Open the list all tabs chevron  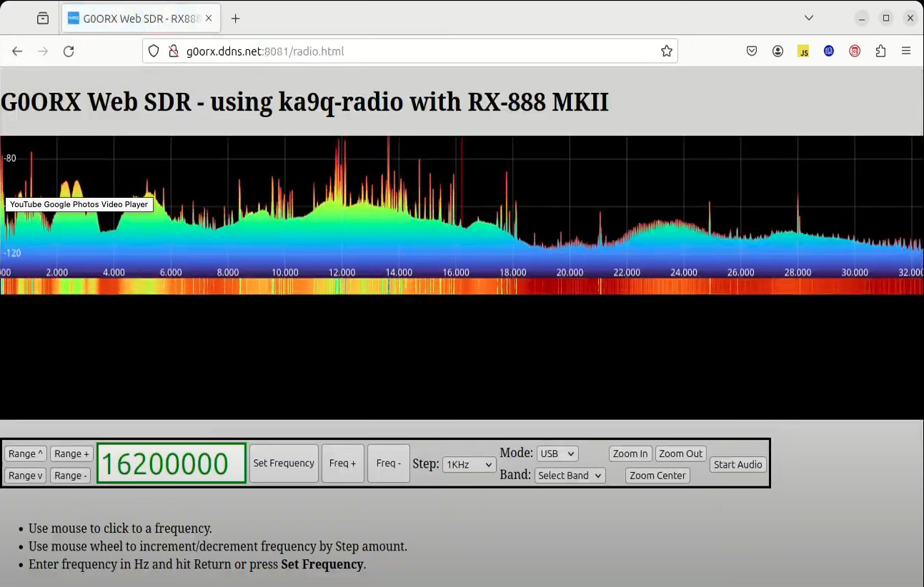(809, 18)
